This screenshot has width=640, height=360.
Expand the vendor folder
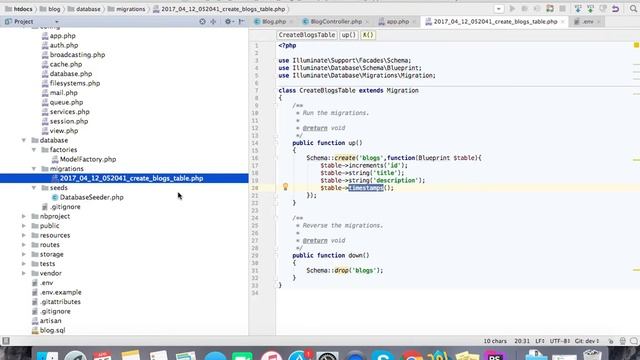(24, 273)
